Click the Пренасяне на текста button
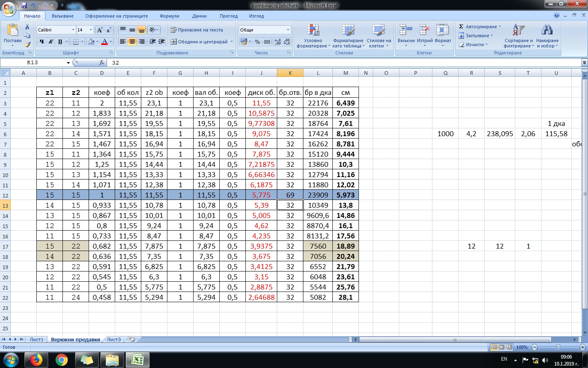The height and width of the screenshot is (368, 588). tap(197, 30)
